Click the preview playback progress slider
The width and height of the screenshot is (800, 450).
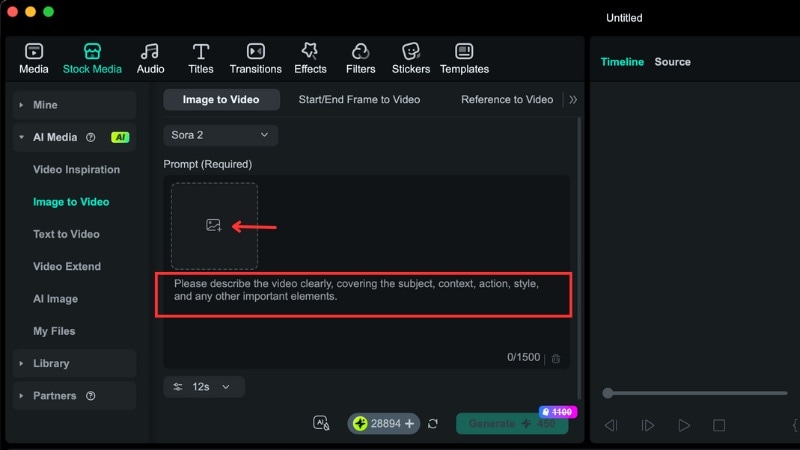pyautogui.click(x=694, y=393)
